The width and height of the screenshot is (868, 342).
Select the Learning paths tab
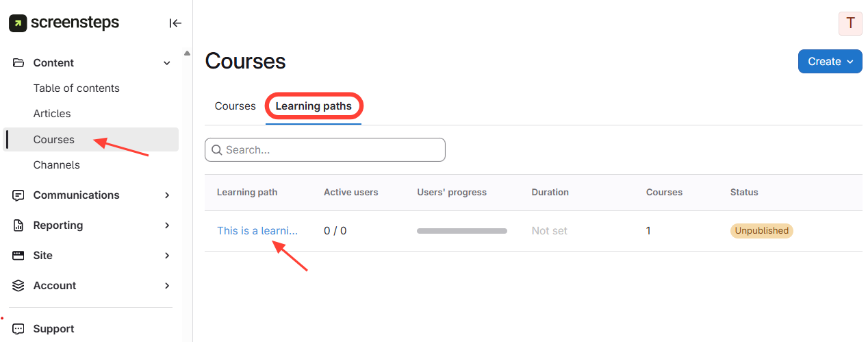pyautogui.click(x=314, y=106)
